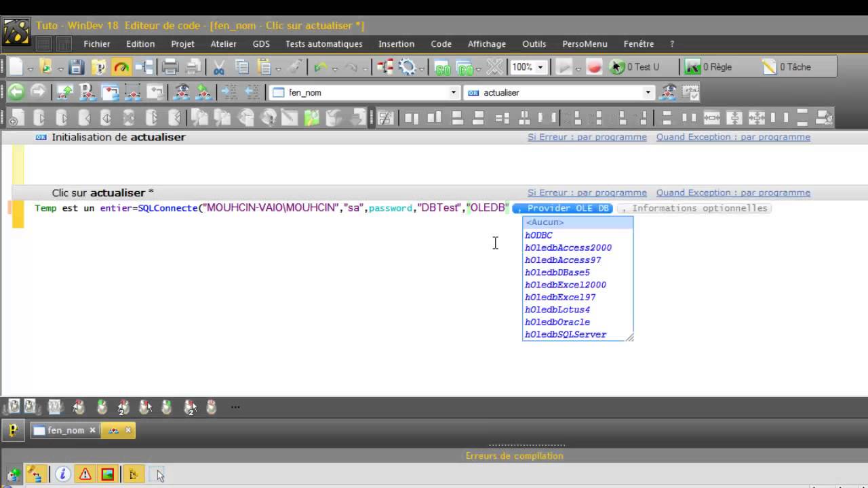This screenshot has width=868, height=488.
Task: Click the yellow P project button
Action: 12,430
